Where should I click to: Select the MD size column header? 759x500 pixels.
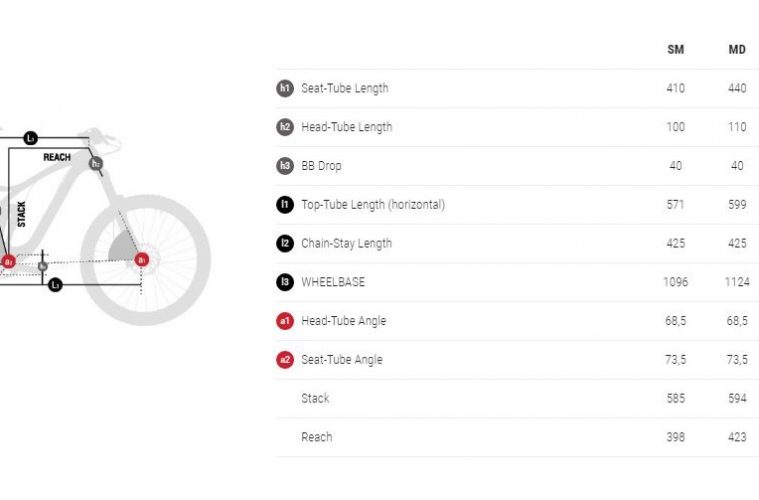point(737,50)
